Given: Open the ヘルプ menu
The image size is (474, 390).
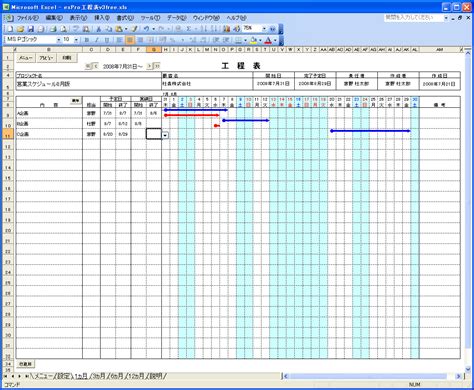Looking at the screenshot, I should pyautogui.click(x=236, y=18).
